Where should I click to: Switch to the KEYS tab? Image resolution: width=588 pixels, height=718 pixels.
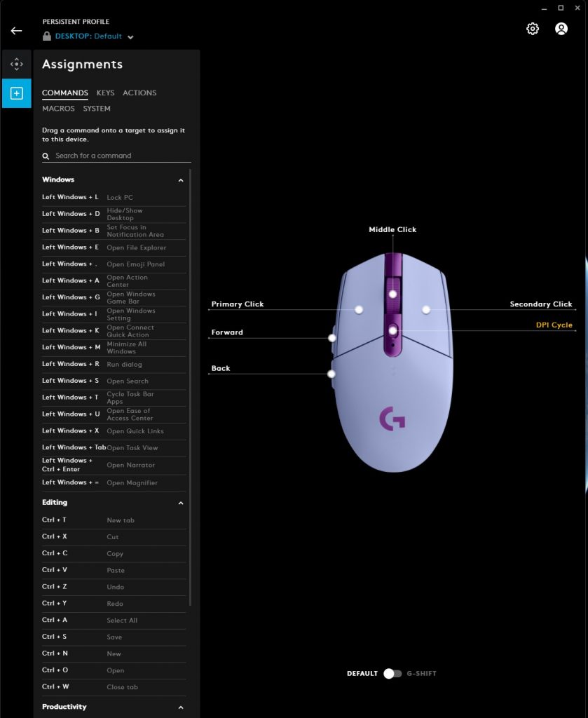coord(105,93)
